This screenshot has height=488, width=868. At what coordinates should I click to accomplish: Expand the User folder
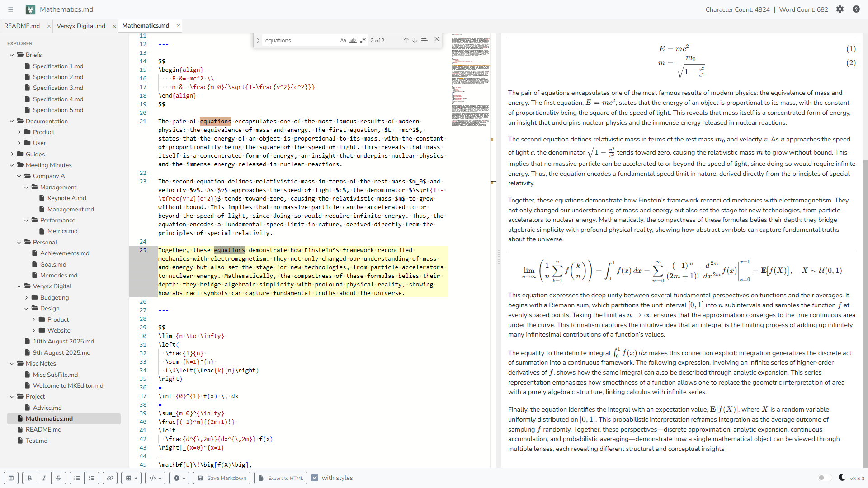click(x=19, y=143)
